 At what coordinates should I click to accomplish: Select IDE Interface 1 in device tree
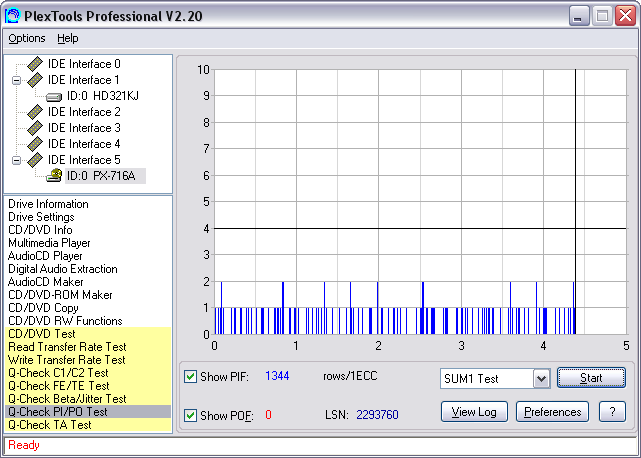[x=84, y=80]
